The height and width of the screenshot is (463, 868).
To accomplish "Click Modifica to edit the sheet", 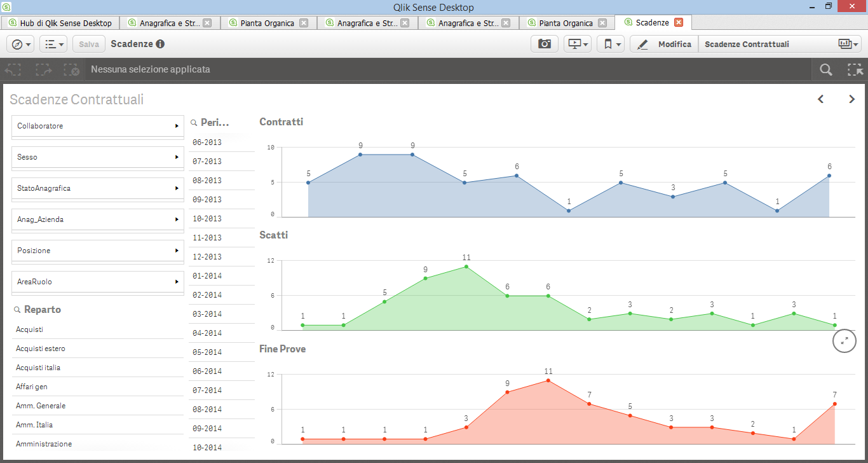I will pos(664,44).
